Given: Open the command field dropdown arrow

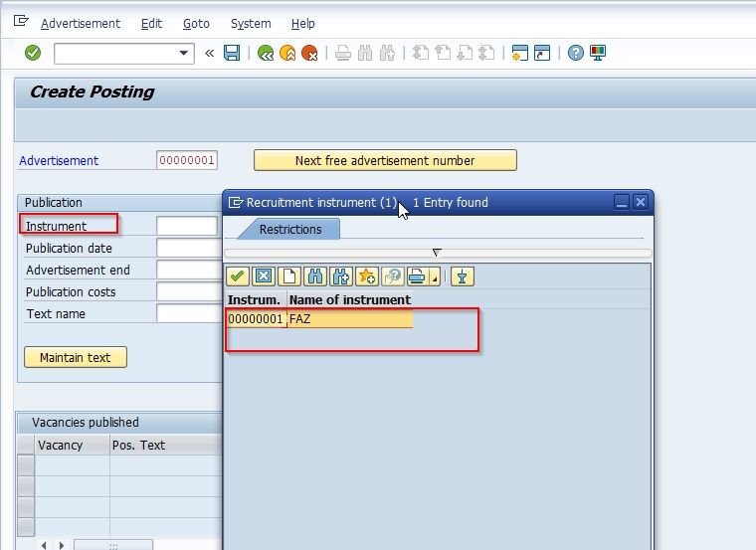Looking at the screenshot, I should (x=183, y=53).
